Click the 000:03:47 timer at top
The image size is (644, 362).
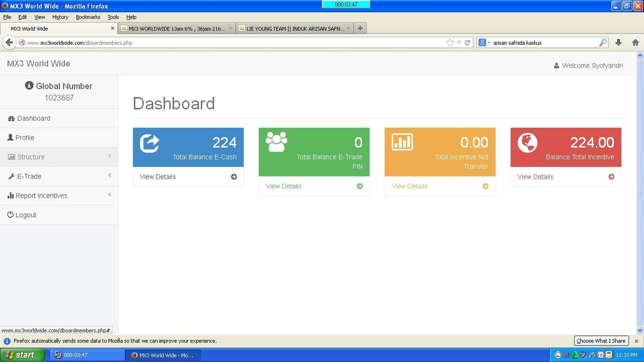tap(346, 5)
